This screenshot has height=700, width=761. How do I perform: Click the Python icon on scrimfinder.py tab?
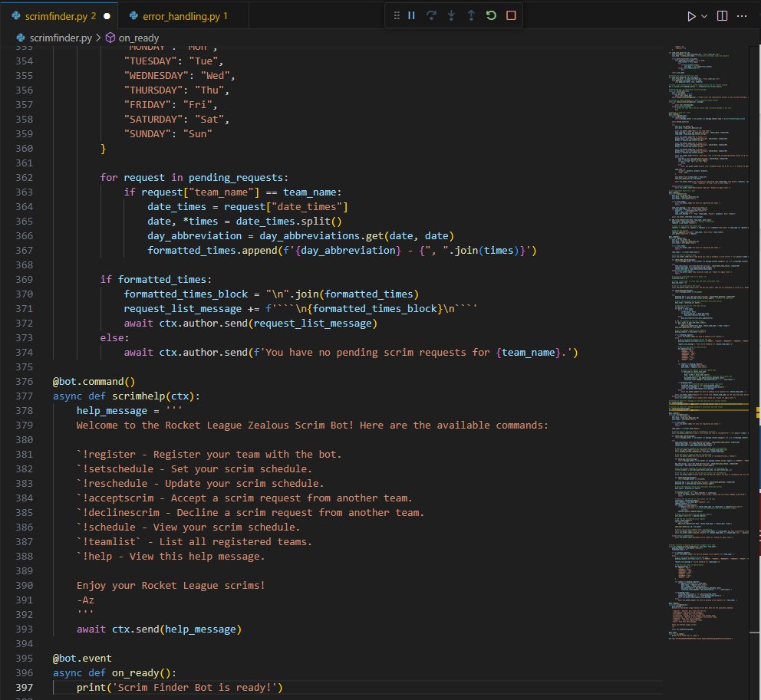16,16
